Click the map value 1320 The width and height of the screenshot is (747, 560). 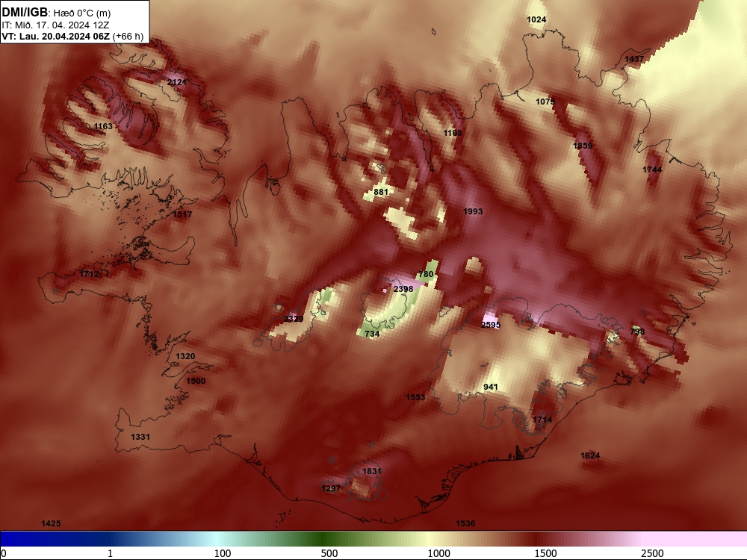click(185, 356)
